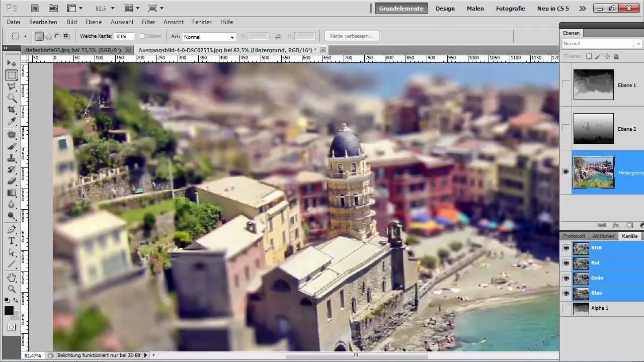Toggle Blau channel visibility
The width and height of the screenshot is (644, 362).
point(566,293)
